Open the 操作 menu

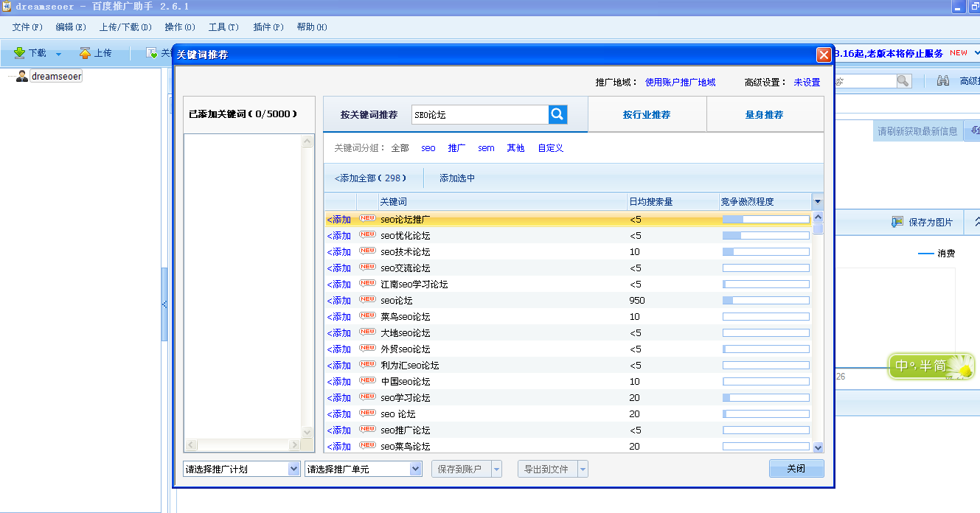180,27
